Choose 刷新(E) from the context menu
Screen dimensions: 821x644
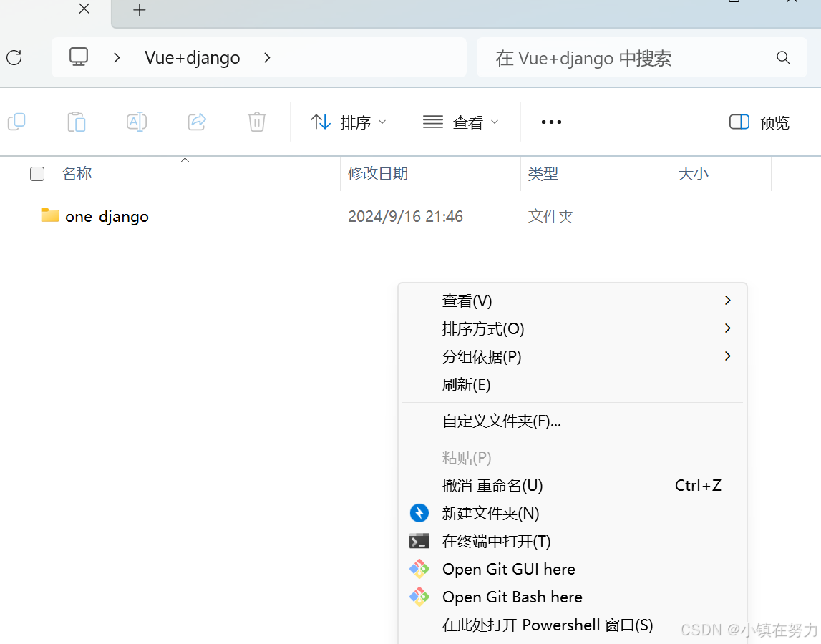(573, 385)
